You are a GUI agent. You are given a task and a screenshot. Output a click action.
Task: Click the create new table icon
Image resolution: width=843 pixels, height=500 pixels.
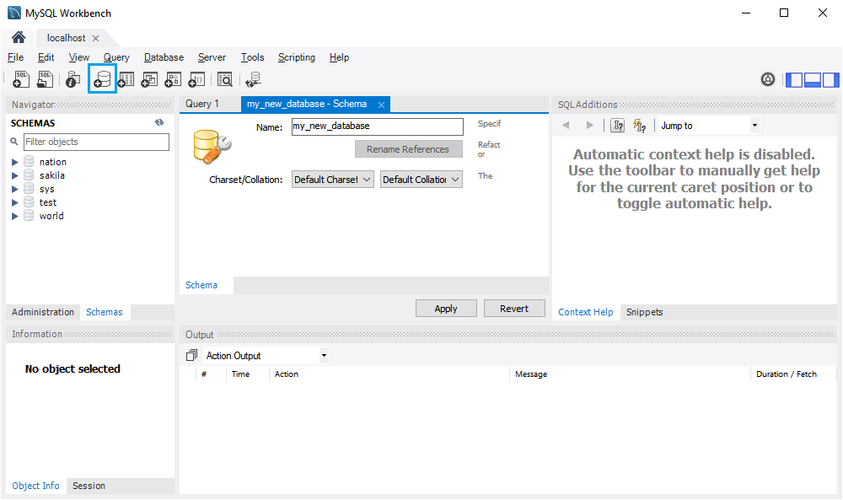pos(125,80)
